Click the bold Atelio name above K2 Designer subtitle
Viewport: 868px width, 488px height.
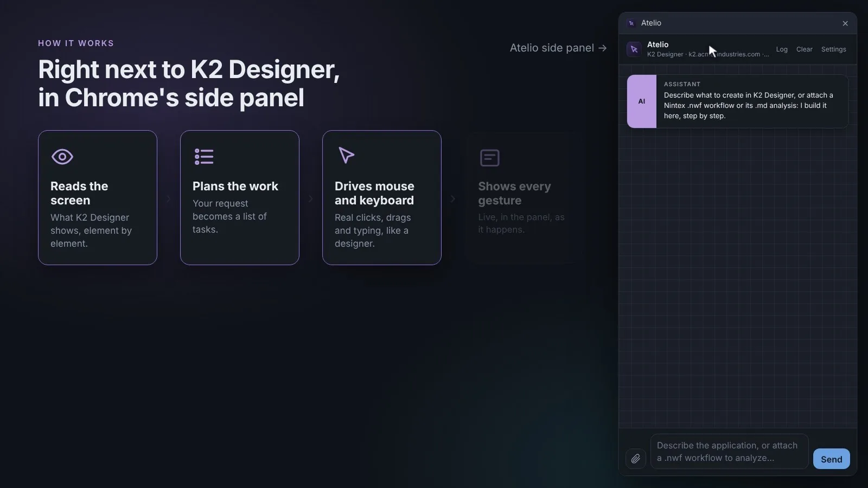658,44
